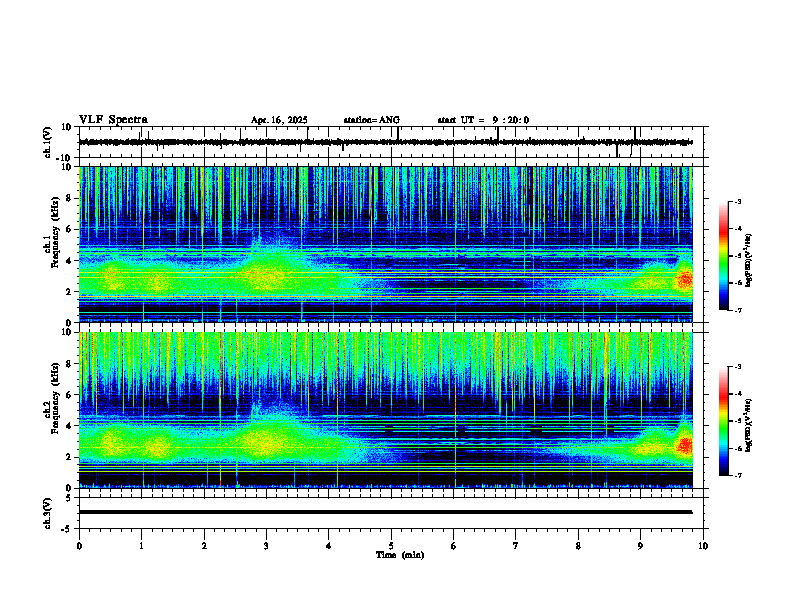Image resolution: width=792 pixels, height=612 pixels.
Task: Click the flat ch.3 voltage trace
Action: pos(385,512)
